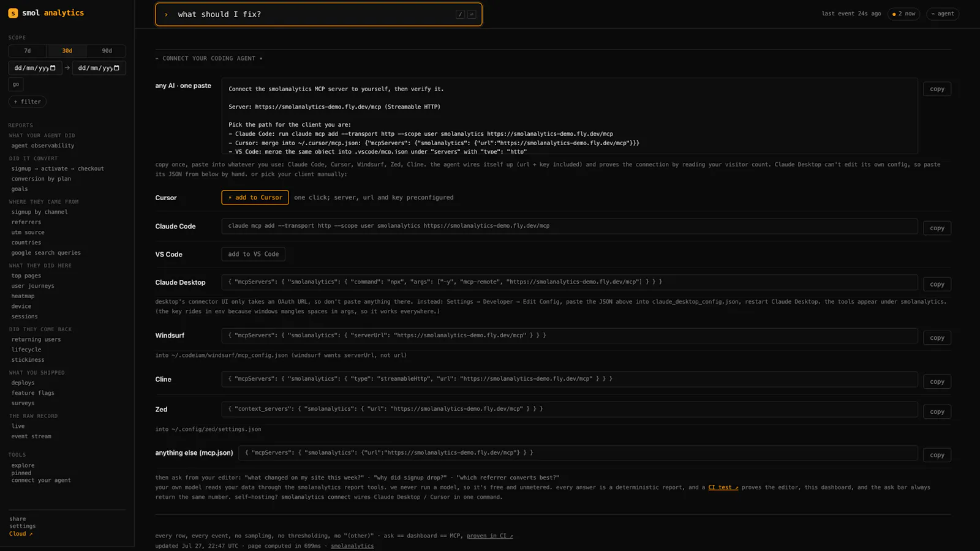Open the stickiness report
980x551 pixels.
pos(28,360)
